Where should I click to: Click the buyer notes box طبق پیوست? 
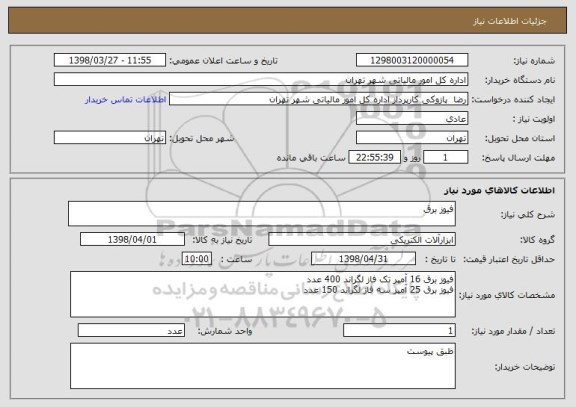pos(263,366)
